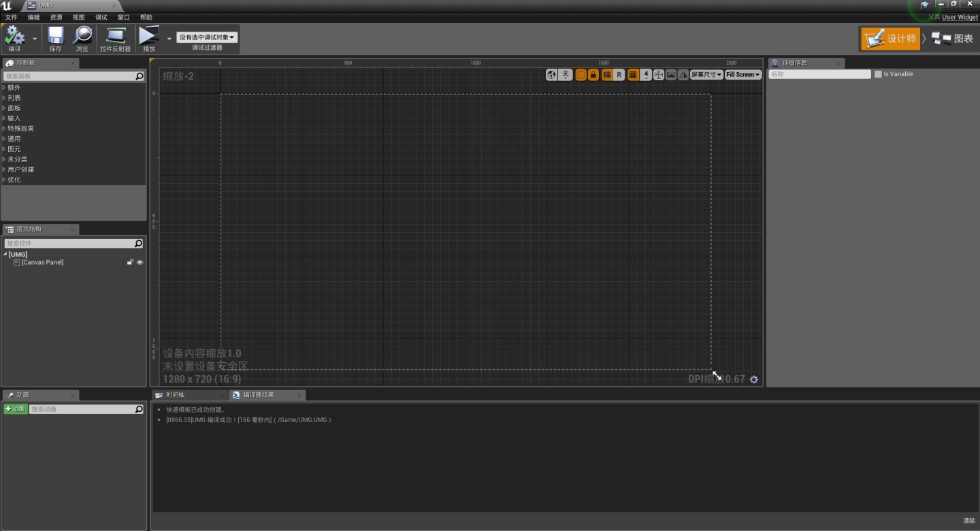Toggle the R render transform button
The height and width of the screenshot is (531, 980).
pos(619,75)
